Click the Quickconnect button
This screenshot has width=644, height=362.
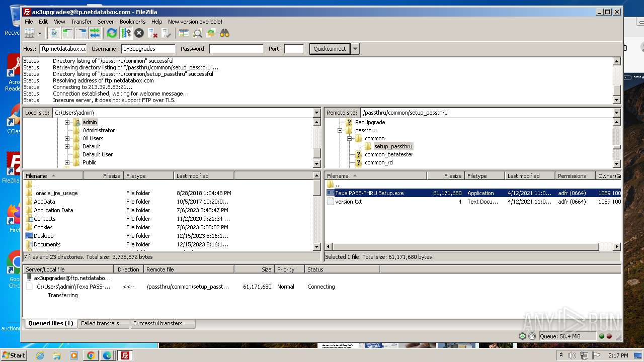tap(330, 49)
